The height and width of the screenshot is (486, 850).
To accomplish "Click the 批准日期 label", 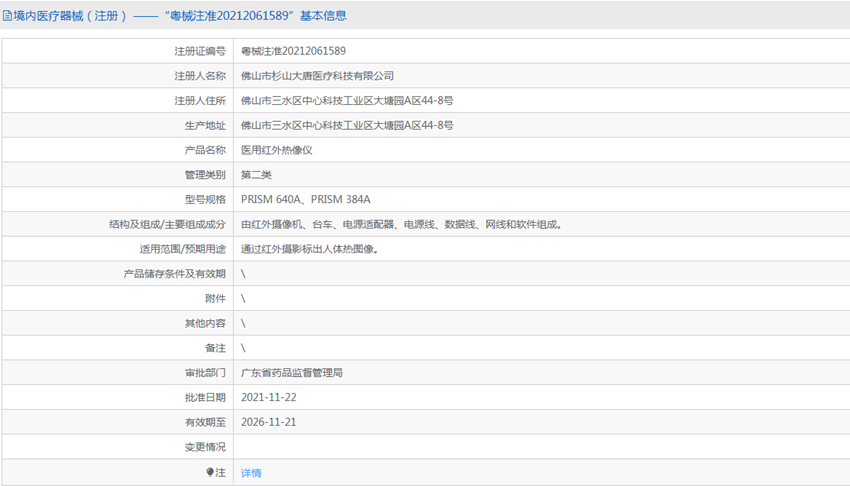I will [205, 397].
